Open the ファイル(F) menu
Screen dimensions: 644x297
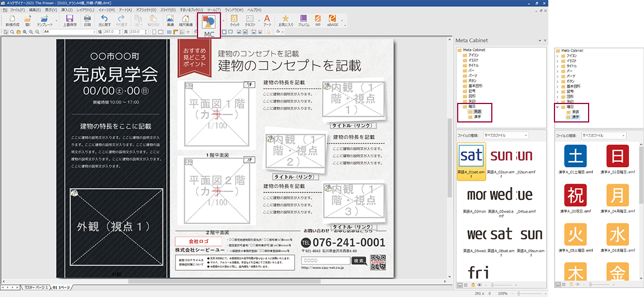[x=17, y=10]
